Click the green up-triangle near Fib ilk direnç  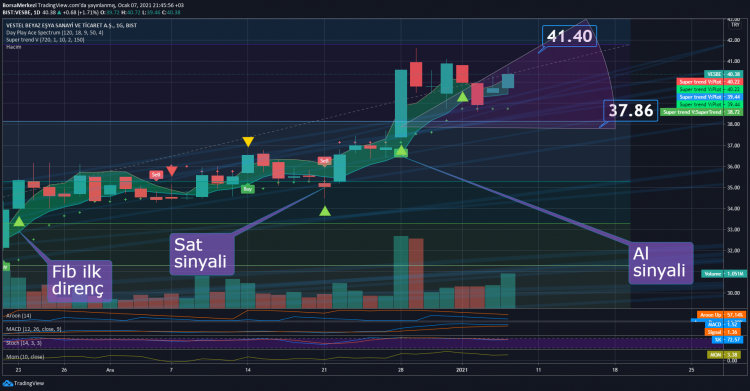tap(19, 221)
